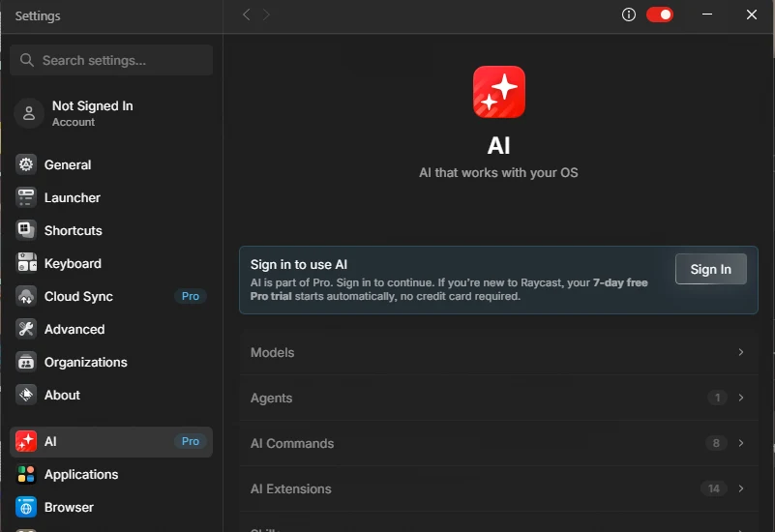The image size is (775, 532).
Task: Go back with the left arrow
Action: [x=246, y=15]
